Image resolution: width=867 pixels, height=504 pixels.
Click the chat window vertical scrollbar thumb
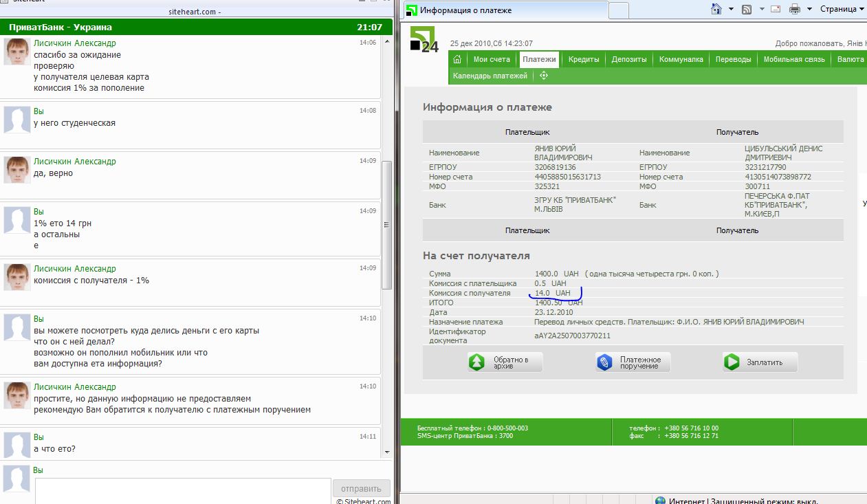pyautogui.click(x=386, y=224)
